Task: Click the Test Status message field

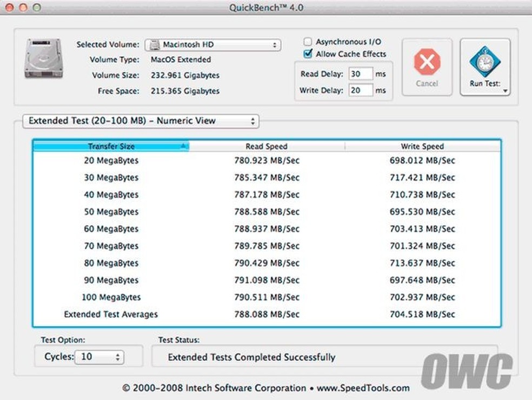Action: [324, 357]
